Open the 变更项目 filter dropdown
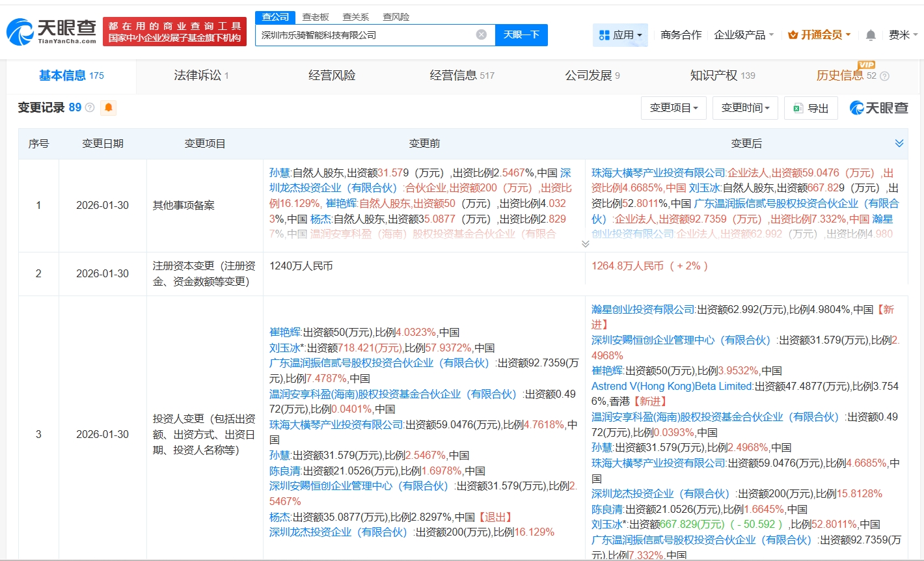Screen dimensions: 924x561 [x=673, y=108]
